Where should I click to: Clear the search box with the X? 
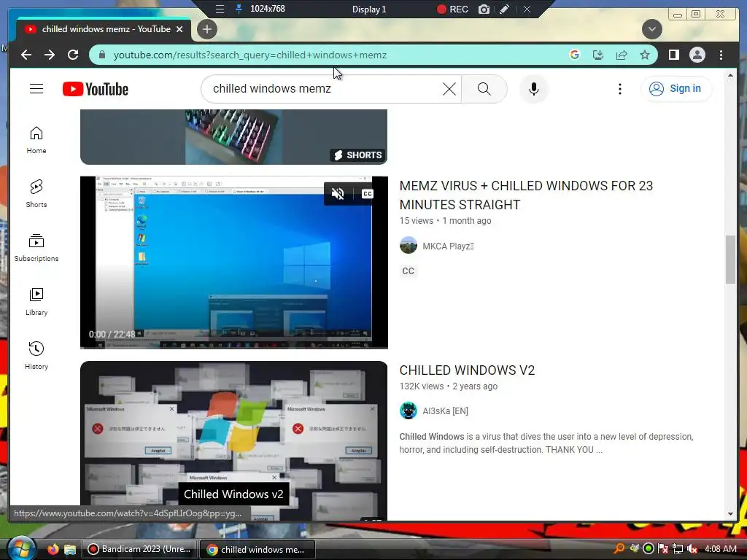coord(449,89)
